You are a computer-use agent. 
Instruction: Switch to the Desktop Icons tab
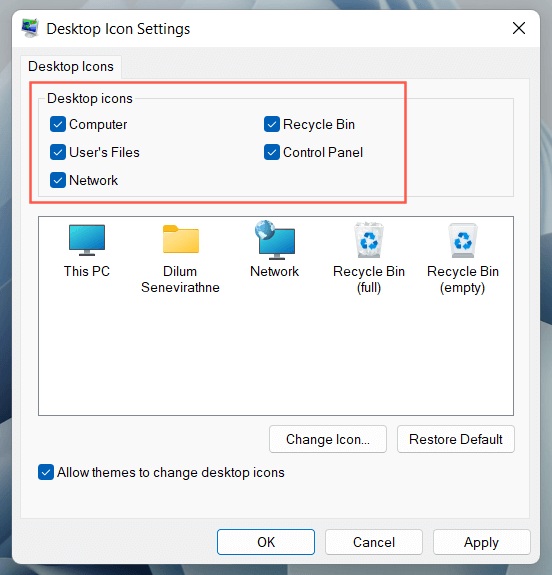point(71,67)
